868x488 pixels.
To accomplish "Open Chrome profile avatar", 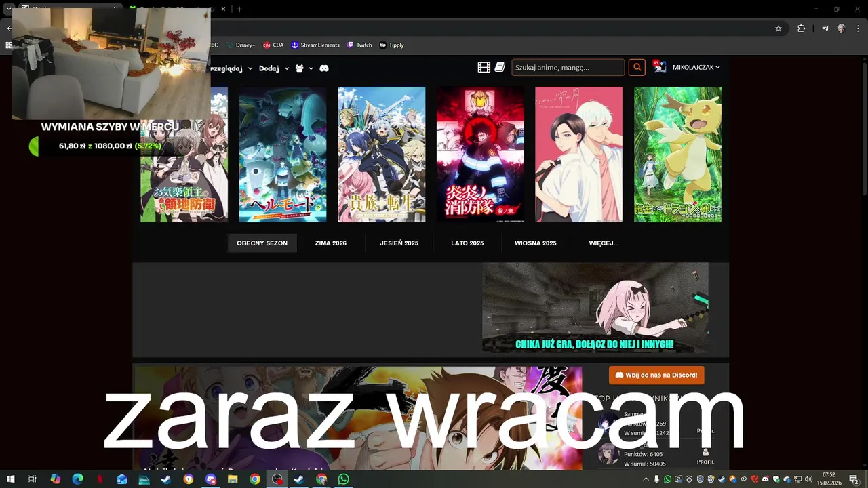I will 842,28.
